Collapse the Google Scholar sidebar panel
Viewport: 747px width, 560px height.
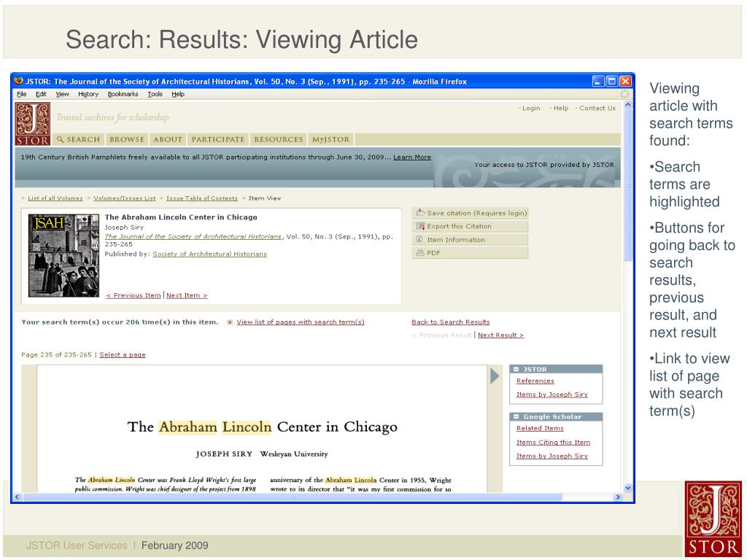pyautogui.click(x=516, y=416)
